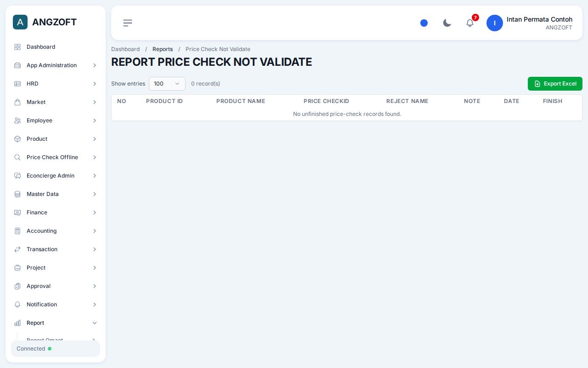The height and width of the screenshot is (368, 588).
Task: Open the Approval menu item
Action: coord(56,286)
